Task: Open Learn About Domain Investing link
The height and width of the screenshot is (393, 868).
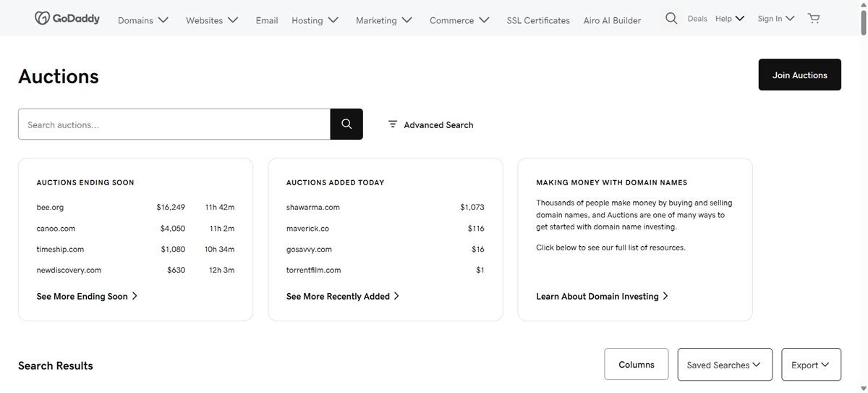Action: tap(602, 296)
